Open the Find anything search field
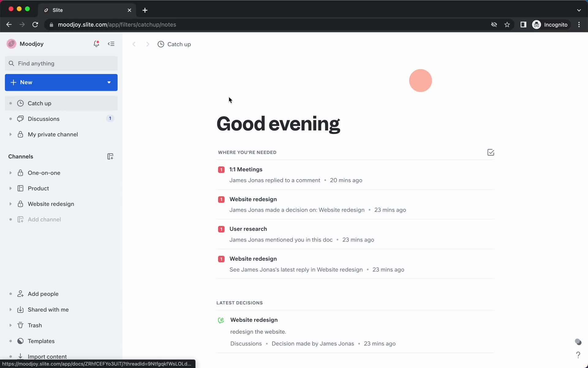Viewport: 588px width, 368px height. (x=61, y=63)
